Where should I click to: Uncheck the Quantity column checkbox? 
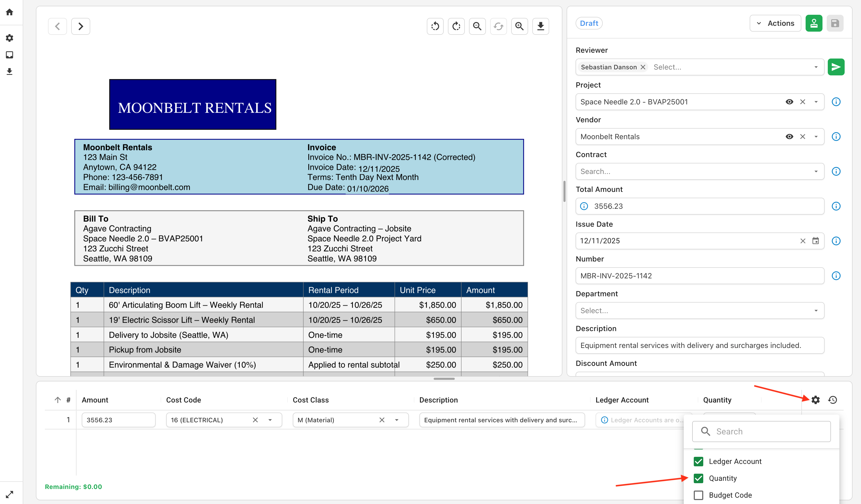coord(698,478)
